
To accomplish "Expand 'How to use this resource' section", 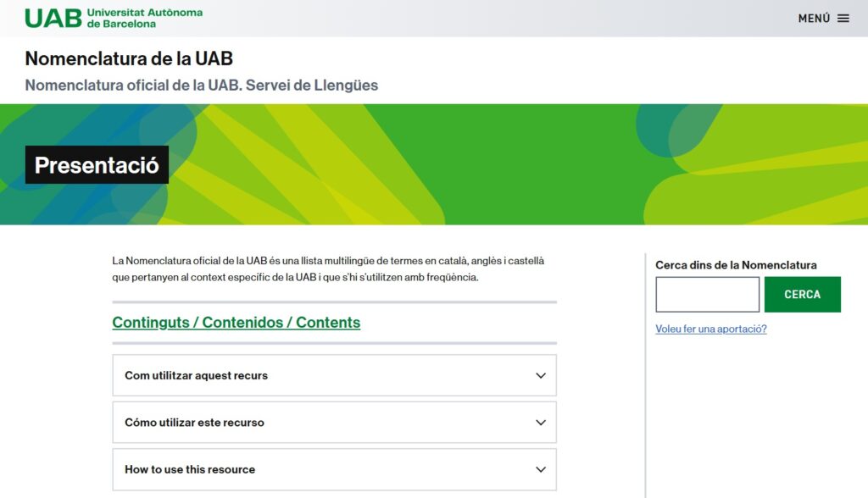I will point(334,469).
